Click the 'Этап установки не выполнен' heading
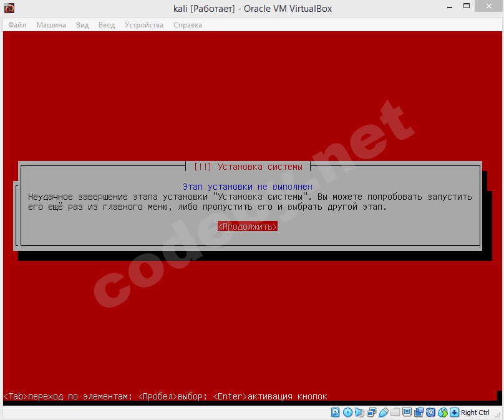The image size is (504, 420). point(248,187)
